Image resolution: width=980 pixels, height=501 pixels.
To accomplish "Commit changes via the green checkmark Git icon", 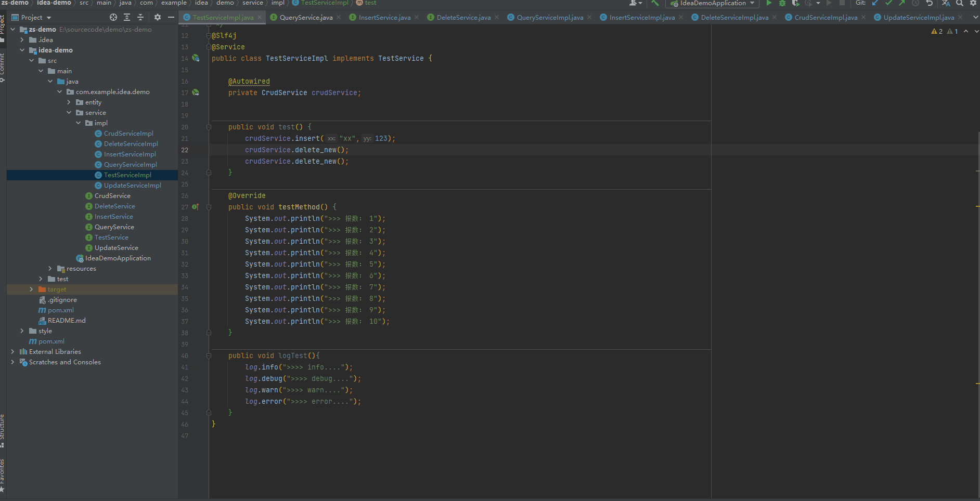I will [x=889, y=4].
